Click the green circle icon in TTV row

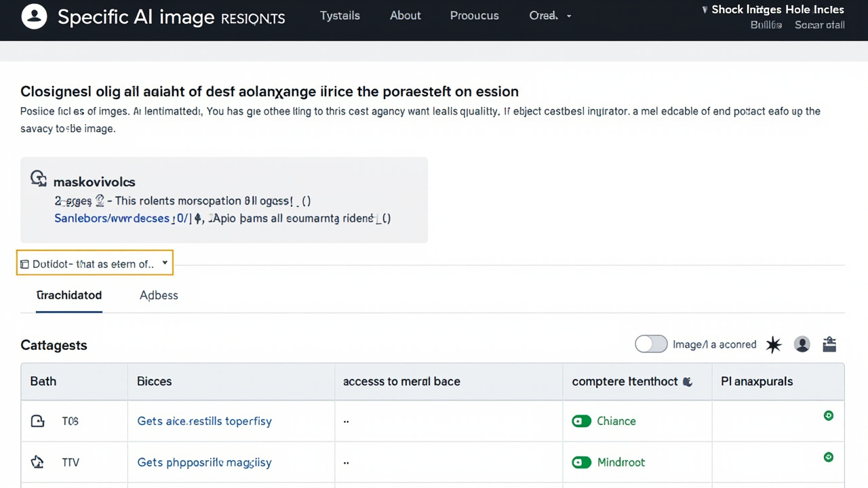828,457
